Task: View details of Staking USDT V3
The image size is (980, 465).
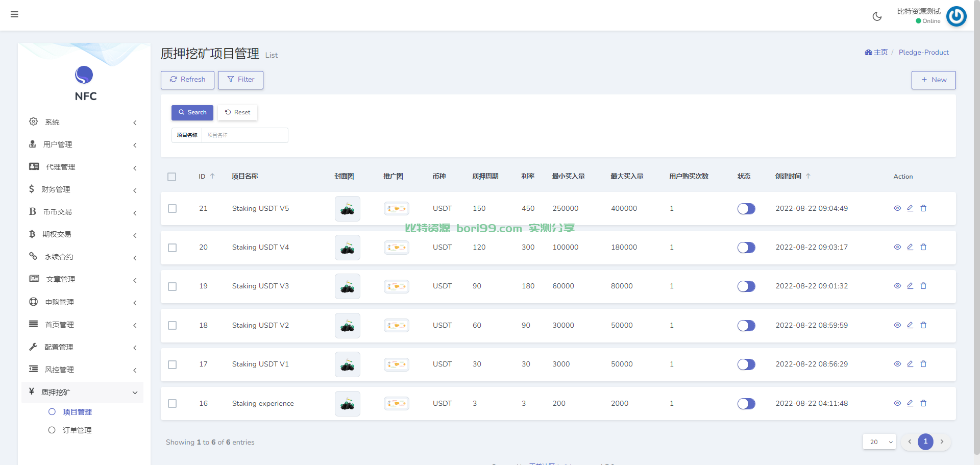Action: pyautogui.click(x=897, y=286)
